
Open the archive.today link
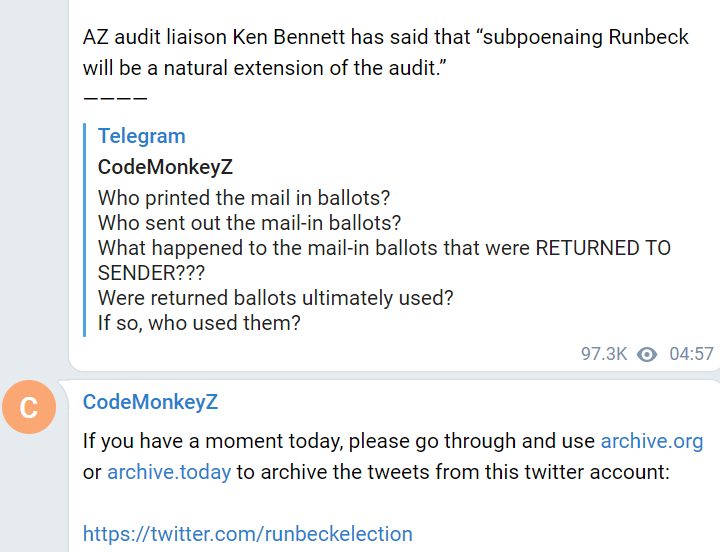pyautogui.click(x=169, y=472)
